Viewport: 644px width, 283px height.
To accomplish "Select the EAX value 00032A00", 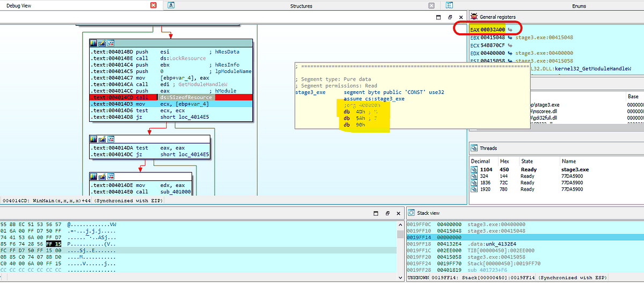I will click(494, 29).
